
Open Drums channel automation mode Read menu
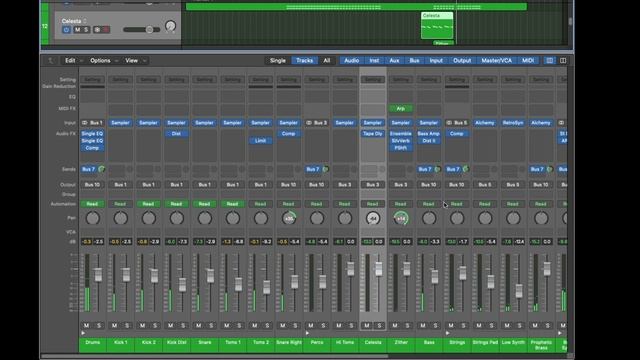(92, 204)
